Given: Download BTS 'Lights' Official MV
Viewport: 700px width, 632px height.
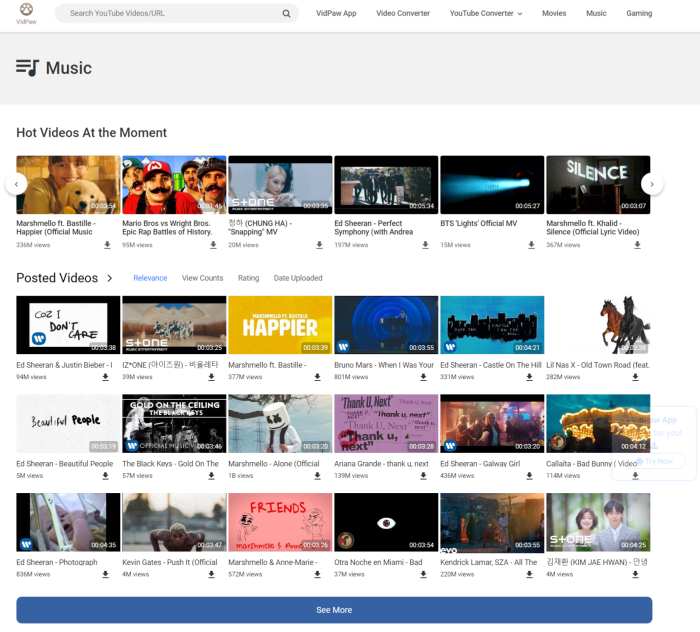Looking at the screenshot, I should pyautogui.click(x=531, y=245).
